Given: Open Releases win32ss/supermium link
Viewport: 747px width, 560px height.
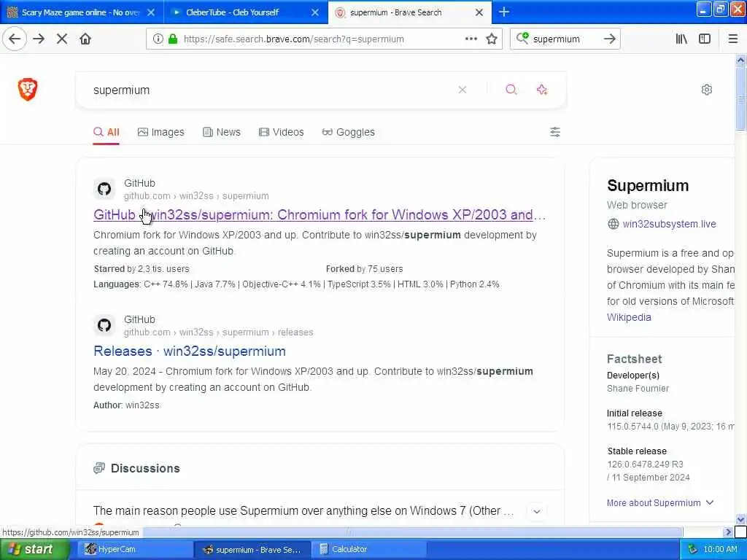Looking at the screenshot, I should pos(190,351).
